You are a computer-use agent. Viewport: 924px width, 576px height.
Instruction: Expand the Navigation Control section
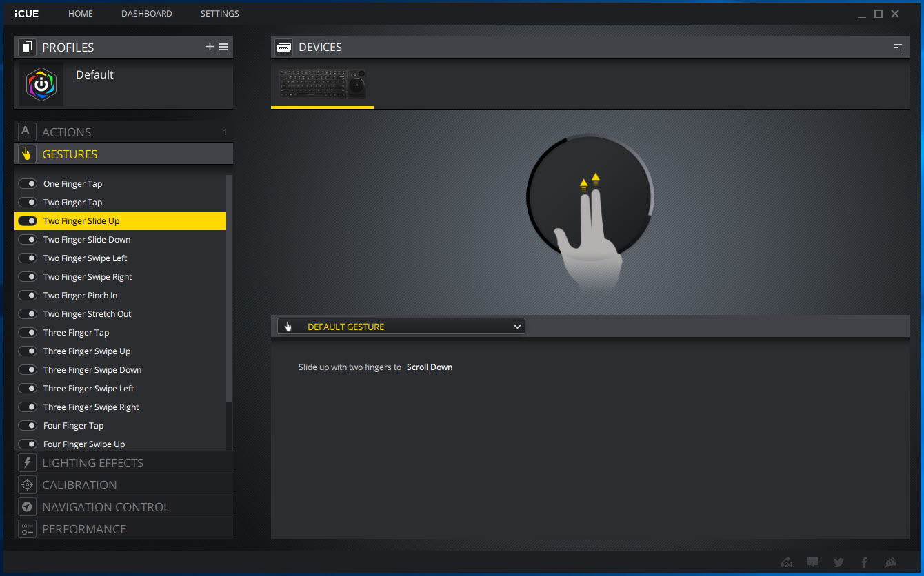click(124, 506)
